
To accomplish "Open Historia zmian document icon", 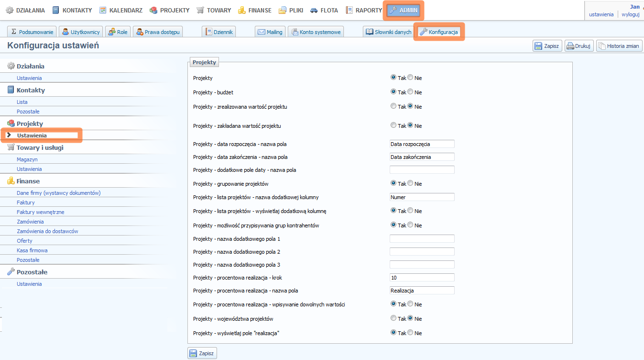I will (x=601, y=46).
